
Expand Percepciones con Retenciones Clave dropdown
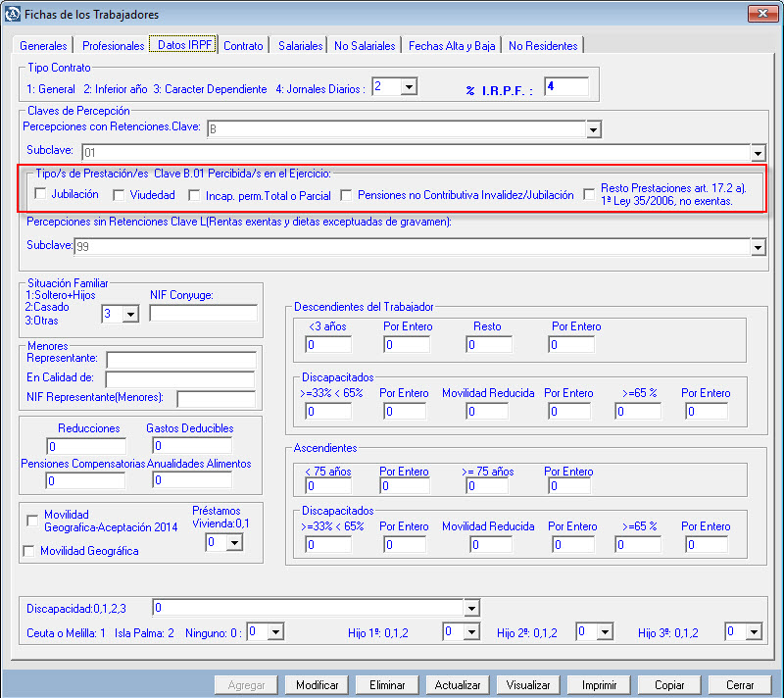(593, 128)
